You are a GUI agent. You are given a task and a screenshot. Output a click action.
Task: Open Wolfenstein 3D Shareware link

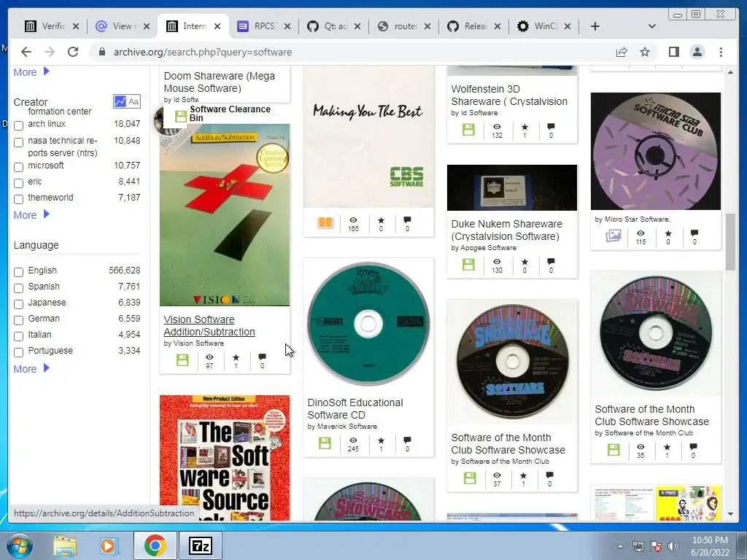(x=508, y=96)
